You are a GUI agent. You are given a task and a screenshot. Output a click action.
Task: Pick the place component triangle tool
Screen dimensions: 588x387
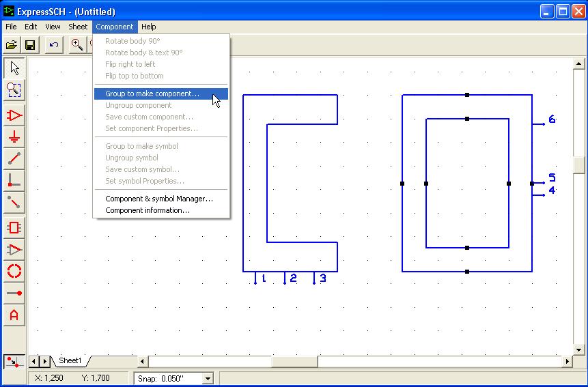pos(14,115)
